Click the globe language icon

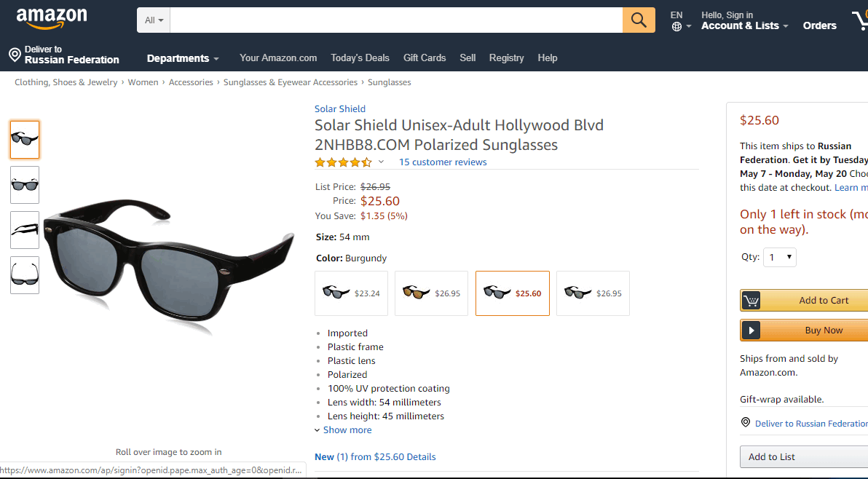(677, 27)
